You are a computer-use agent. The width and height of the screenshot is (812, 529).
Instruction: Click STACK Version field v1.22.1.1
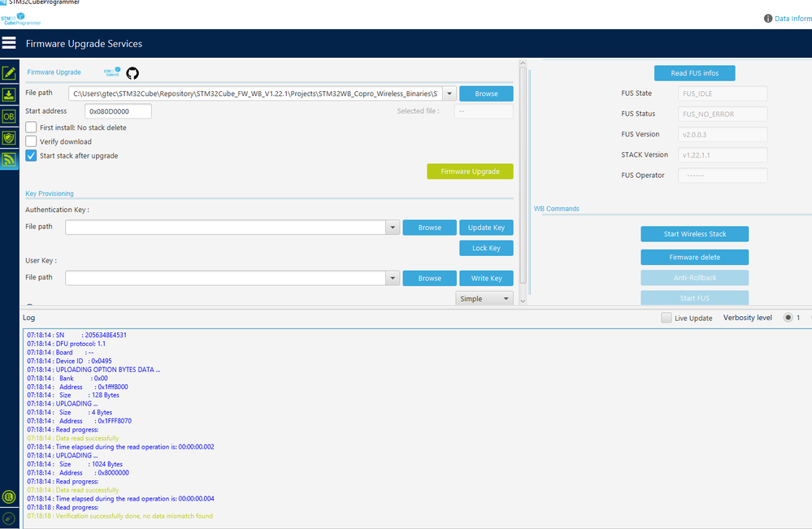723,154
